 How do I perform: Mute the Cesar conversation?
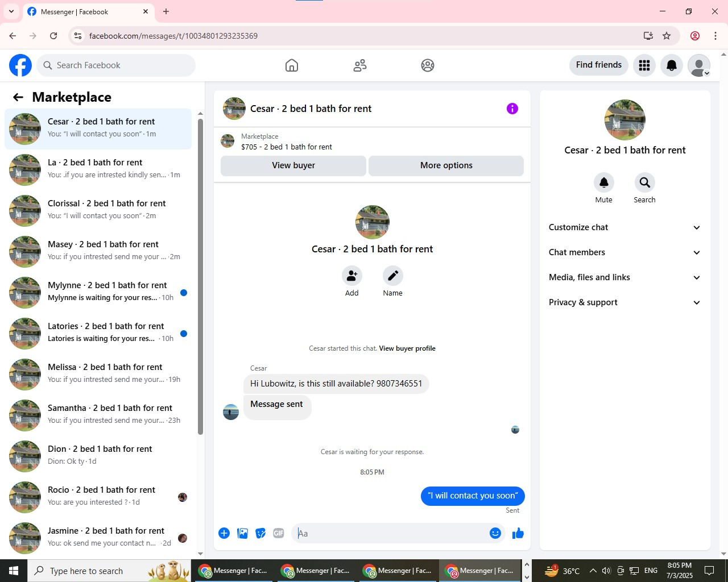[x=604, y=182]
